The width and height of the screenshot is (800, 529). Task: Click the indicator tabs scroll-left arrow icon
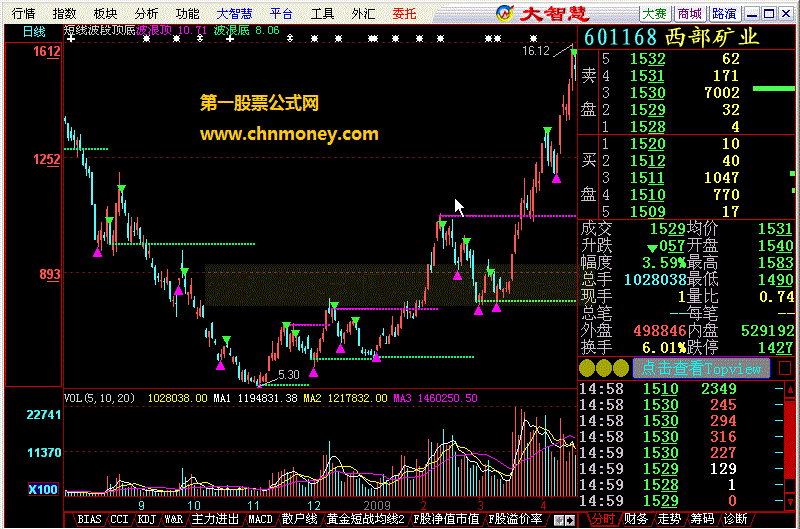click(559, 520)
